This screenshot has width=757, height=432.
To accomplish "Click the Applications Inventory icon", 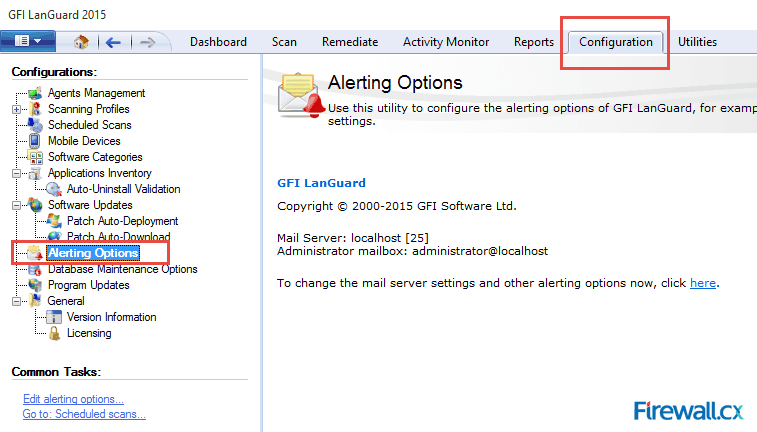I will tap(35, 173).
